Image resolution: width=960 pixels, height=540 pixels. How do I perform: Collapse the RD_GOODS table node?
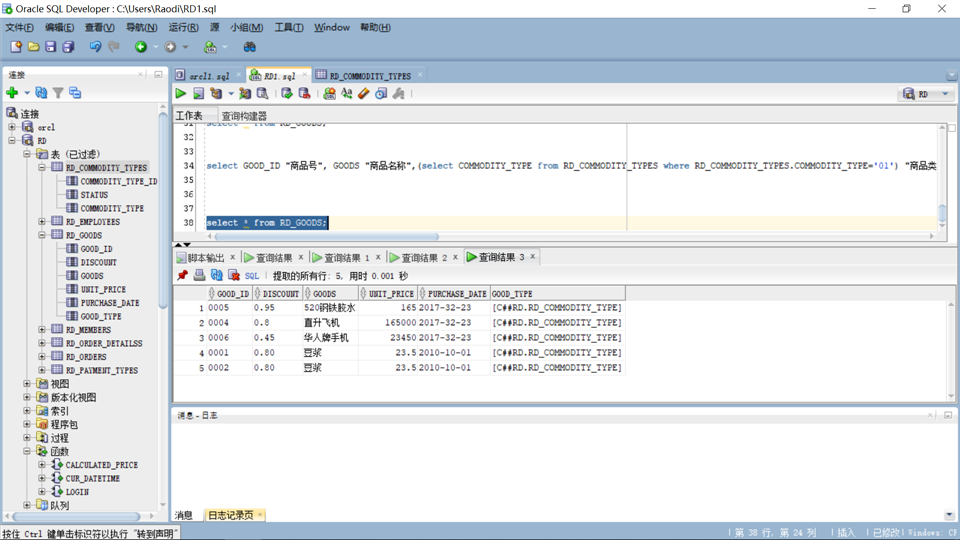pyautogui.click(x=42, y=235)
